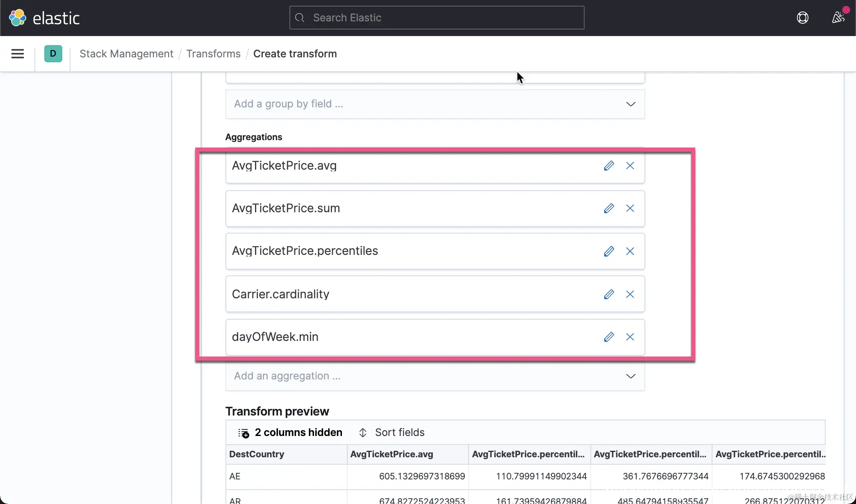Screen dimensions: 856x504
Task: Navigate to Transforms breadcrumb
Action: click(213, 54)
